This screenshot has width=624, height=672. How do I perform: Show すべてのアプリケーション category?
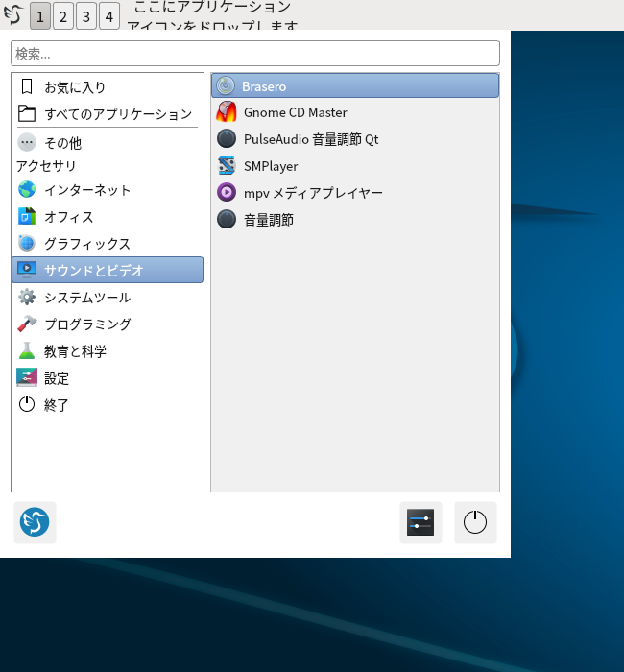[x=108, y=113]
